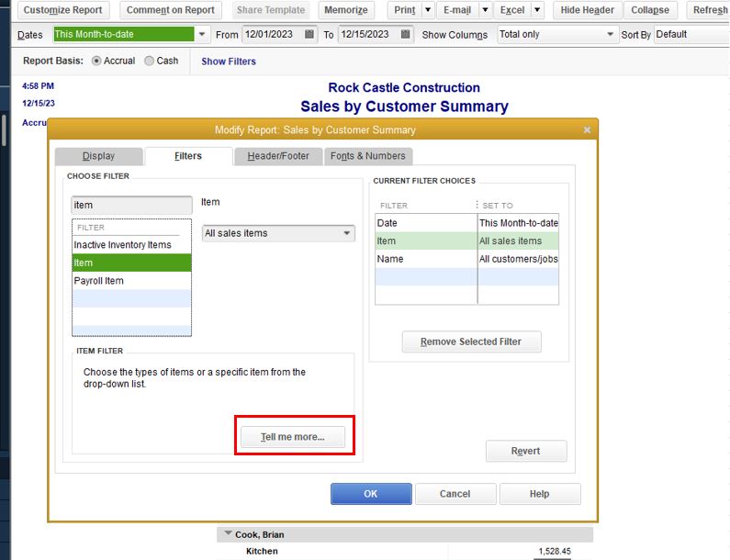Expand the Excel dropdown arrow
Screen dimensions: 730x560
[x=537, y=10]
